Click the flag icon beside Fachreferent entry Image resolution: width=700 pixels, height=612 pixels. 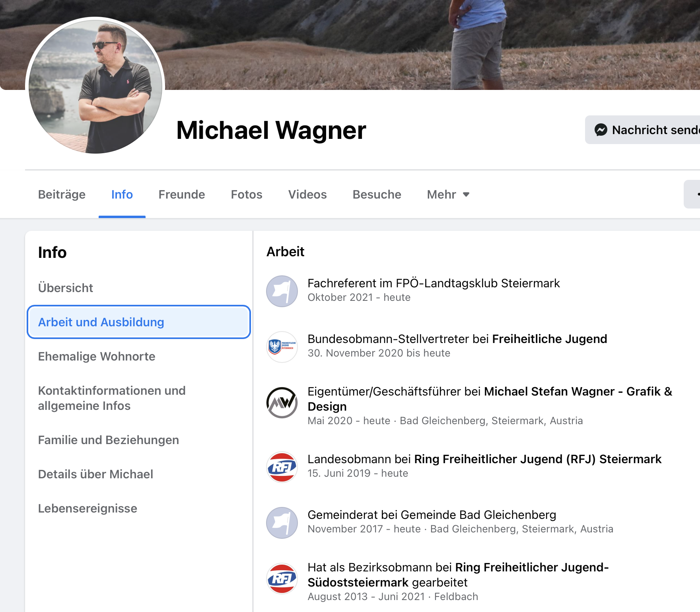pyautogui.click(x=282, y=291)
